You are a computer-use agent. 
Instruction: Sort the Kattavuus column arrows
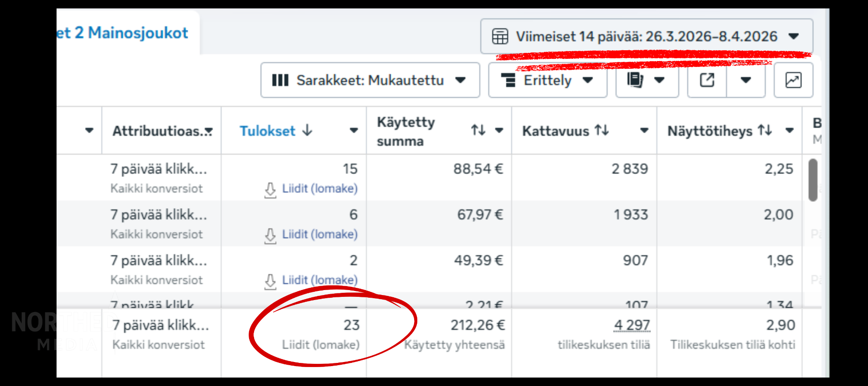pyautogui.click(x=602, y=130)
